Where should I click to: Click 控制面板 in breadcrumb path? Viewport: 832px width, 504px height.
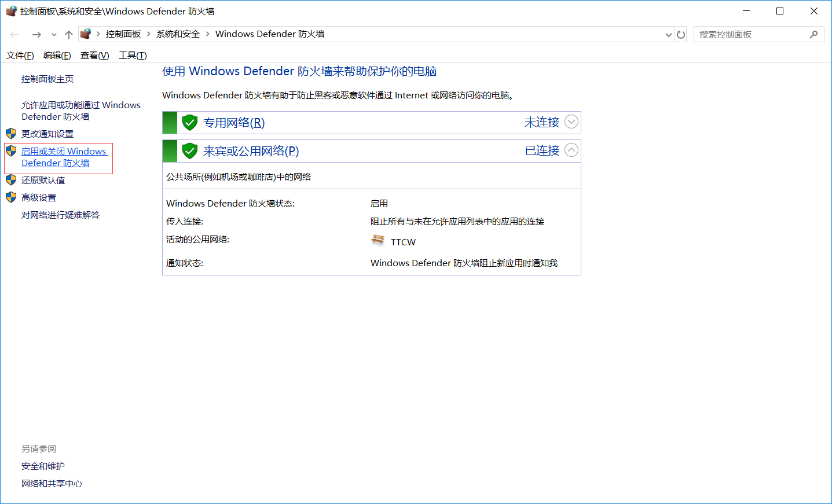[123, 34]
